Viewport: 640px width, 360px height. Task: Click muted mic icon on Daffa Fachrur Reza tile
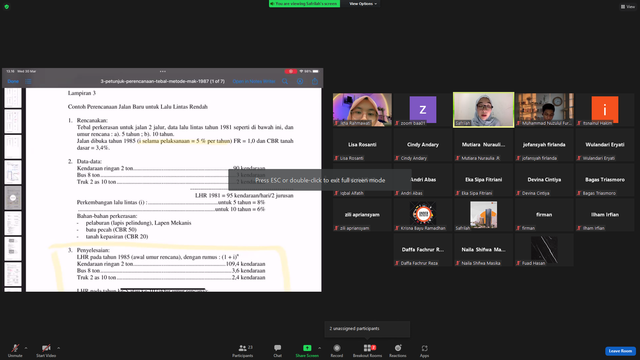[x=397, y=263]
